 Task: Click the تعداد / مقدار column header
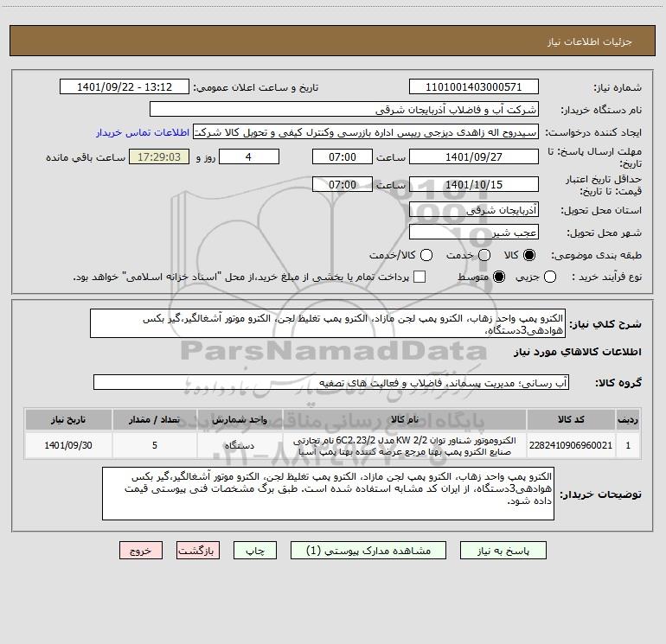tap(155, 420)
